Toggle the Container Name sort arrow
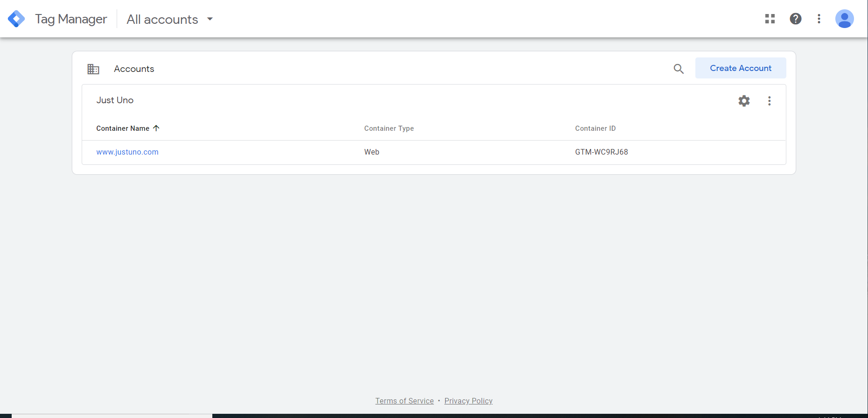868x418 pixels. (x=156, y=128)
